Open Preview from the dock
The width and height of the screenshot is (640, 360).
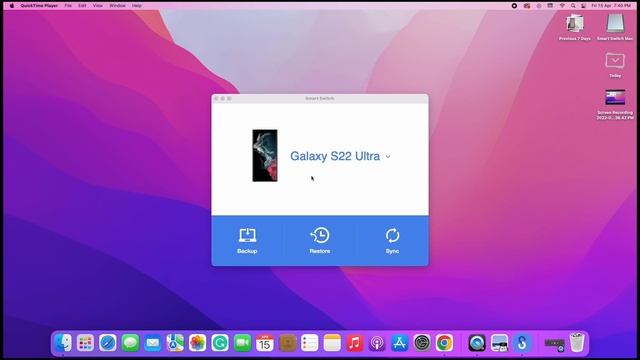pyautogui.click(x=499, y=343)
